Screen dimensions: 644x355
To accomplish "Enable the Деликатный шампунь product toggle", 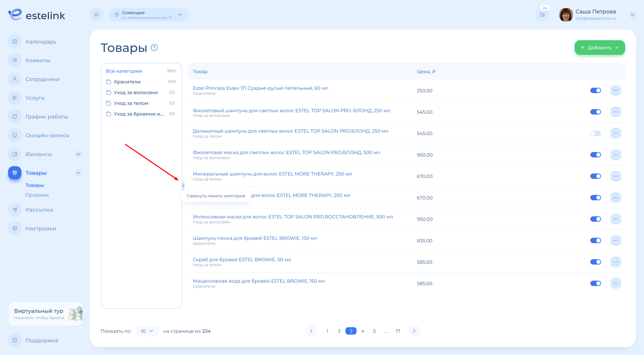I will point(596,133).
